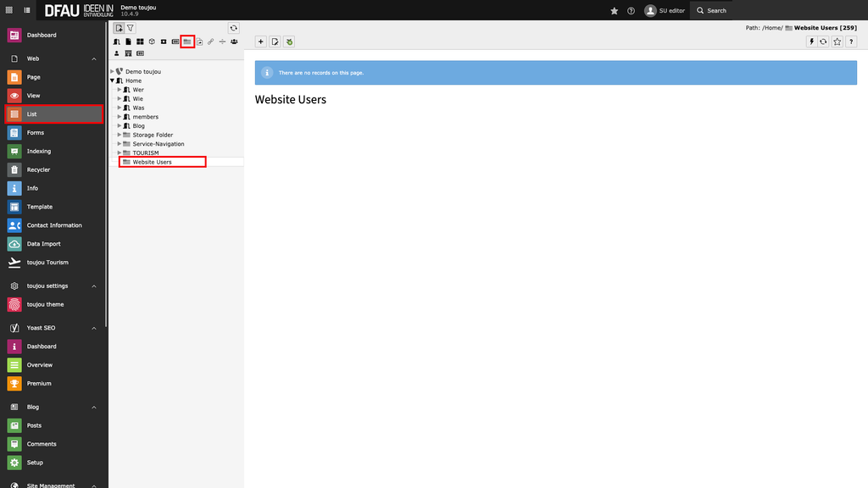This screenshot has height=488, width=868.
Task: Click the link page type icon in tree toolbar
Action: tap(211, 42)
